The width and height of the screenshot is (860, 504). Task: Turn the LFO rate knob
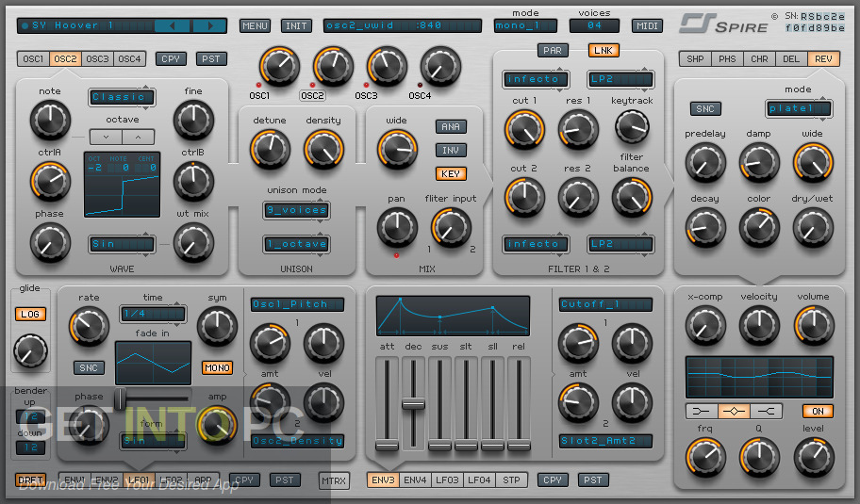pos(89,327)
